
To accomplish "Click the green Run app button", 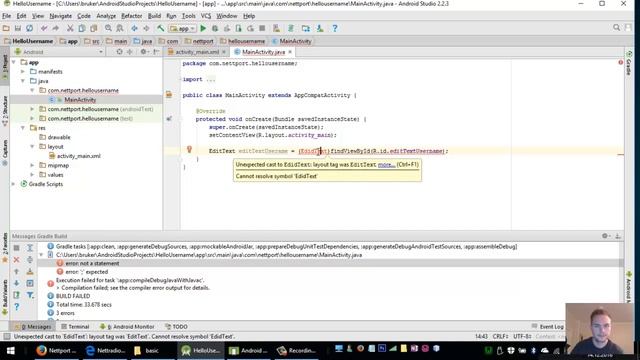I will tap(203, 28).
